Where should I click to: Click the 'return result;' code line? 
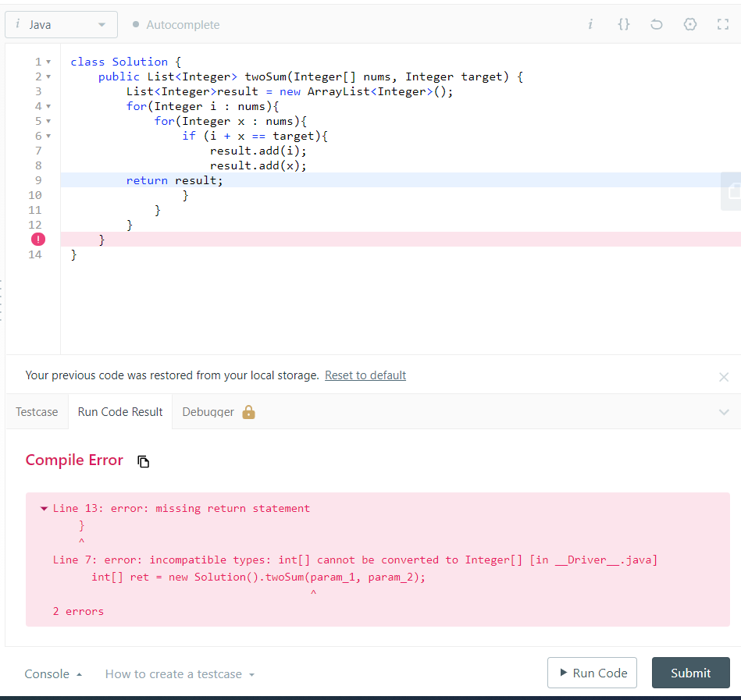click(401, 180)
